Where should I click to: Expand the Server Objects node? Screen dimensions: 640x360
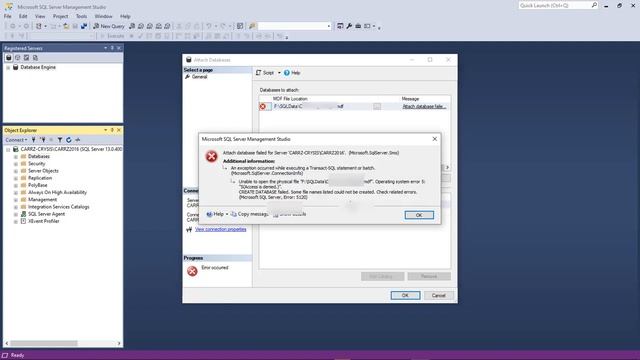[16, 171]
